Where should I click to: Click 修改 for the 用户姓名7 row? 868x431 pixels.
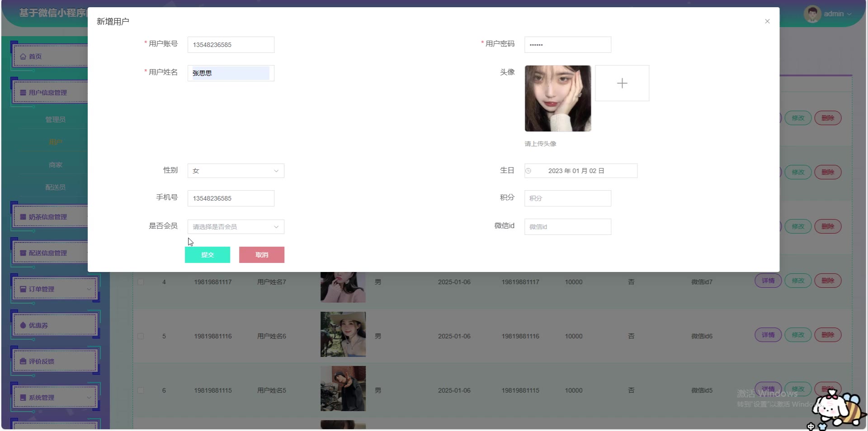coord(798,281)
